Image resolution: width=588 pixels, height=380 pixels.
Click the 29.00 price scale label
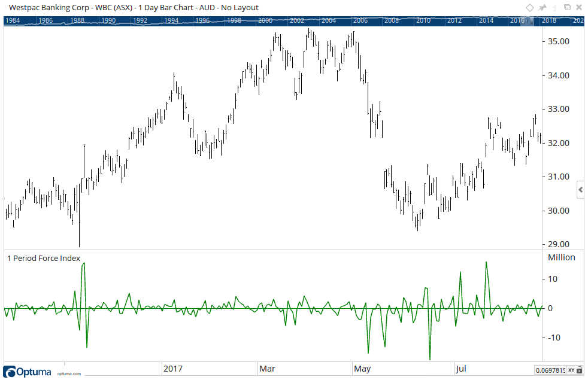(559, 244)
